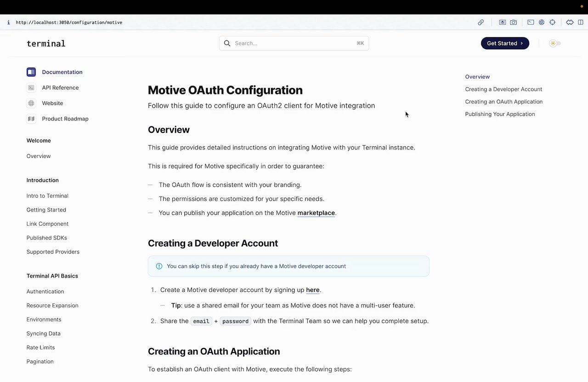Click the terminal logo
The height and width of the screenshot is (382, 588).
pyautogui.click(x=46, y=44)
